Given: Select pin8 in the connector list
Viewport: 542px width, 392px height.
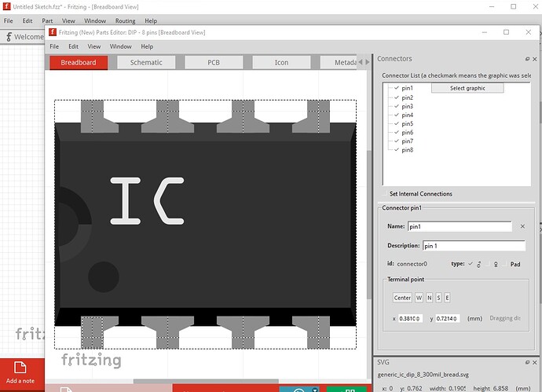Looking at the screenshot, I should coord(407,150).
